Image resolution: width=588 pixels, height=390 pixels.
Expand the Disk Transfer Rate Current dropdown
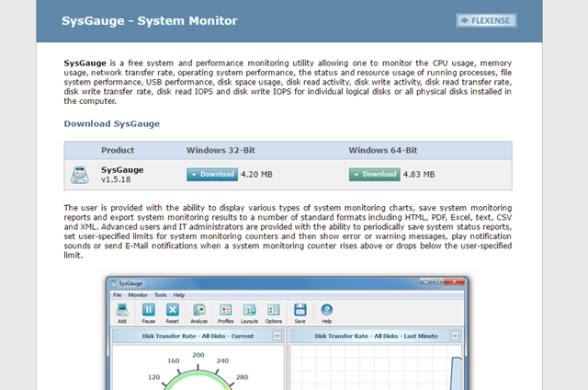(x=277, y=336)
